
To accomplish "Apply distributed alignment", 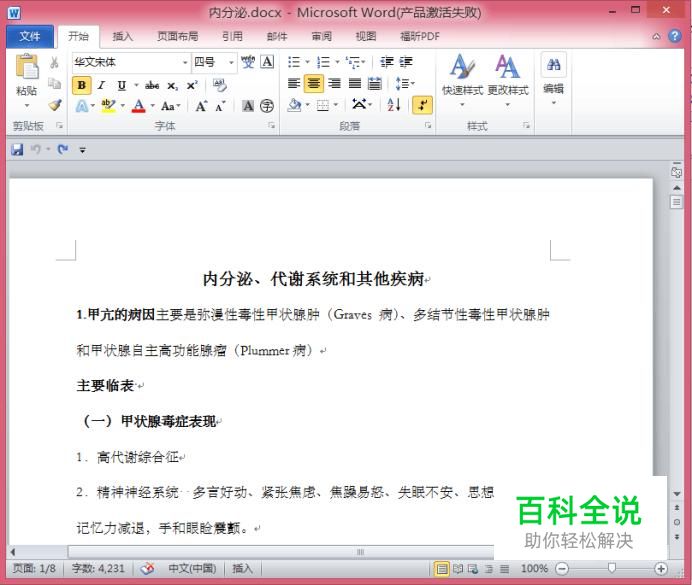I will point(375,83).
